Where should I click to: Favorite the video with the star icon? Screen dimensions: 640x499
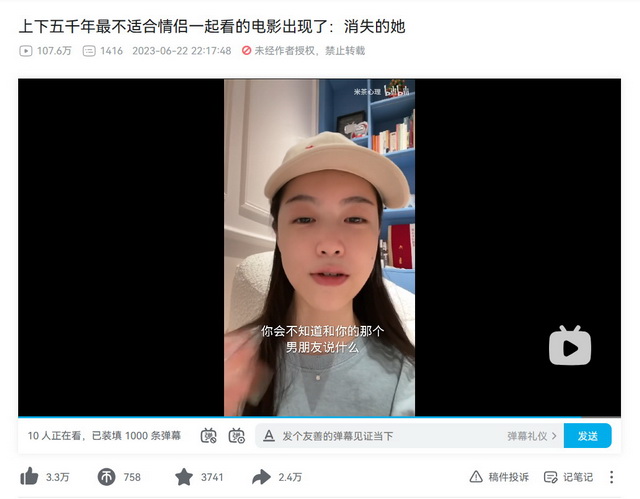pyautogui.click(x=184, y=477)
